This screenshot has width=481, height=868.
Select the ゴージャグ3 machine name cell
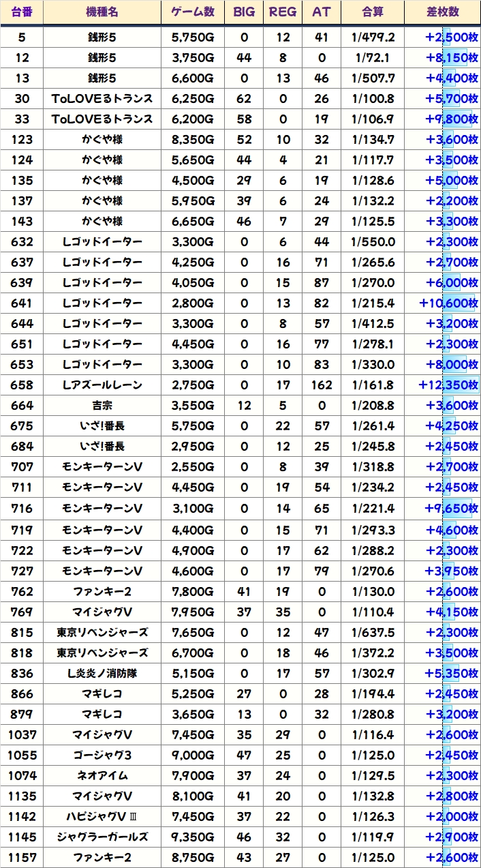(x=102, y=755)
